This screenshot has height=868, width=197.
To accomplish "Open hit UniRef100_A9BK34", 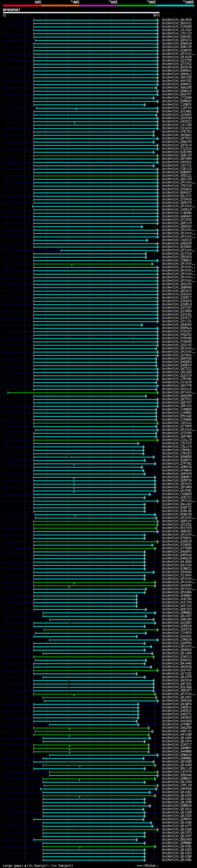I will (x=176, y=467).
